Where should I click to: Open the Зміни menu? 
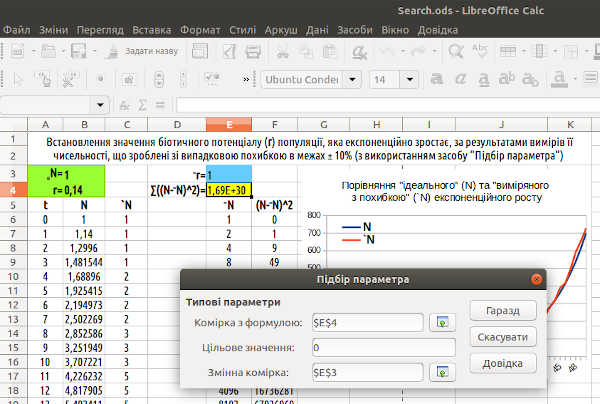[54, 30]
